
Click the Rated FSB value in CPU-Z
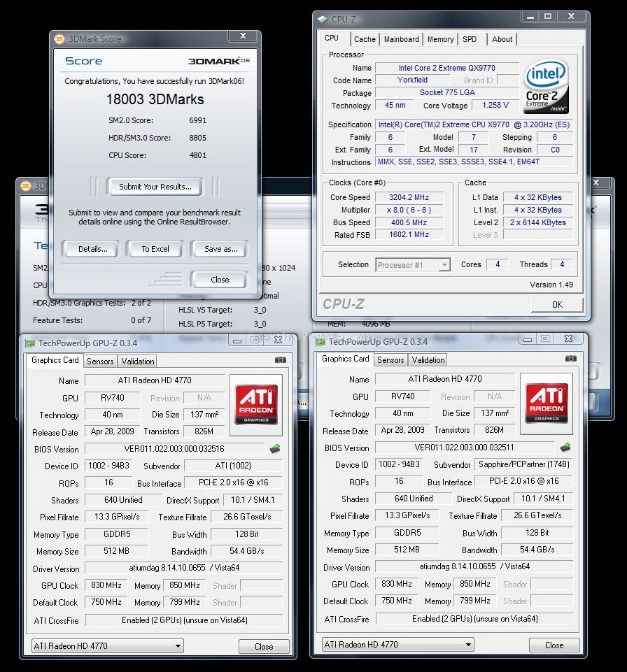click(x=409, y=234)
